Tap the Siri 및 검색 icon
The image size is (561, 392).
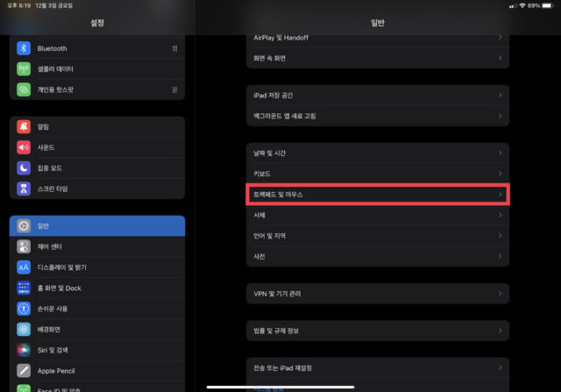(x=24, y=350)
